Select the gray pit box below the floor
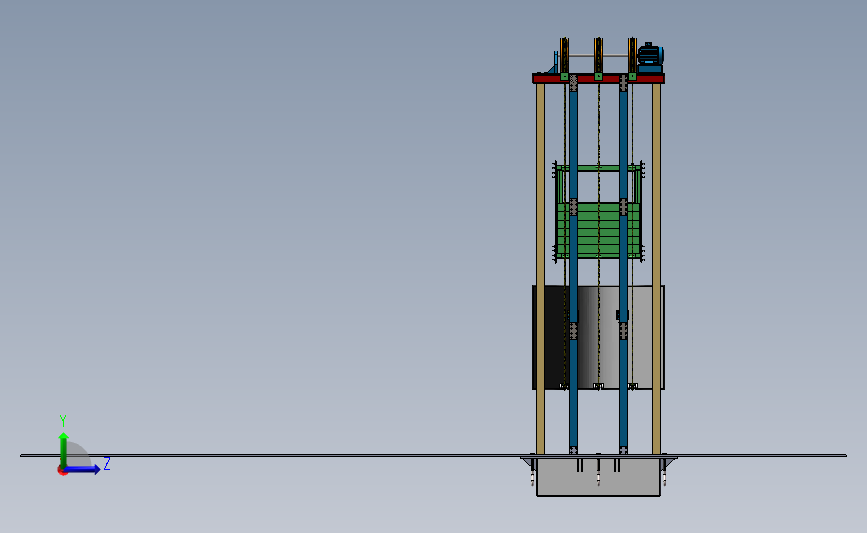 (x=598, y=478)
